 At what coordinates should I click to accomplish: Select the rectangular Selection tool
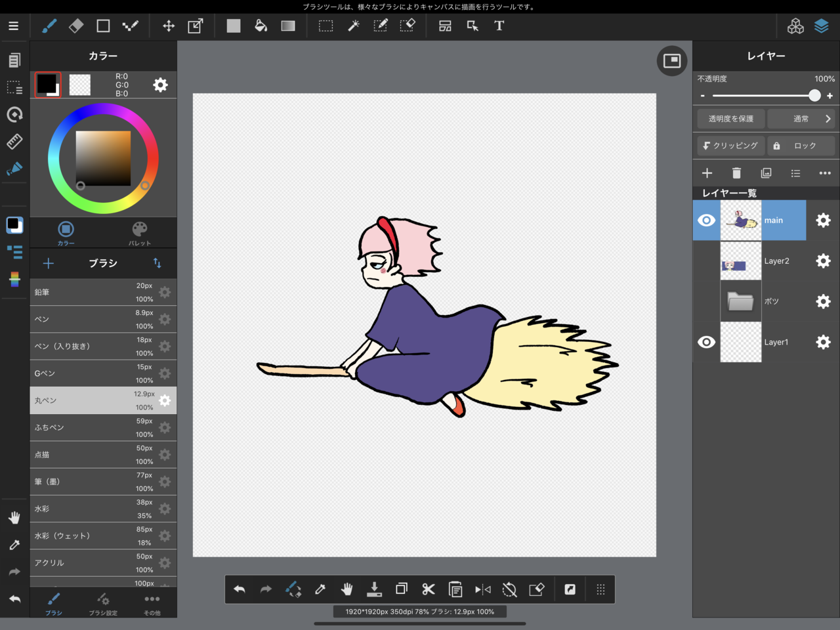click(x=326, y=26)
